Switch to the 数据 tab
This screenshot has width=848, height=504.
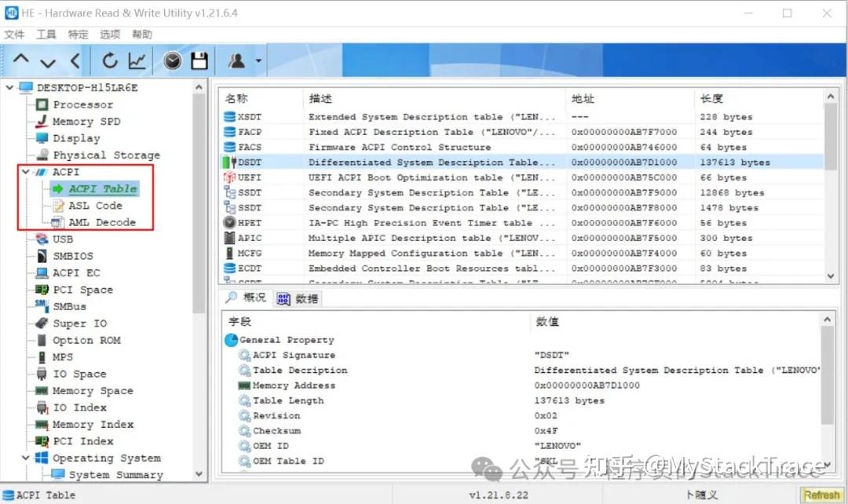(298, 298)
